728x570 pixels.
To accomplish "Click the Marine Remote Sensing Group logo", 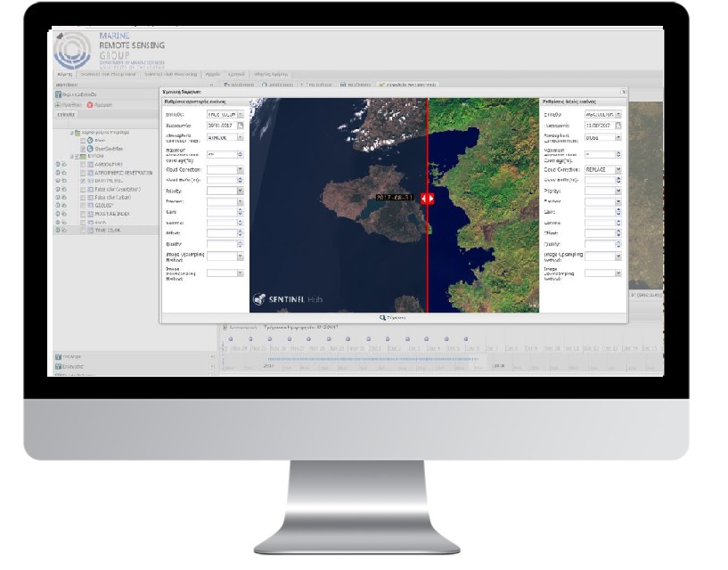I will [72, 51].
